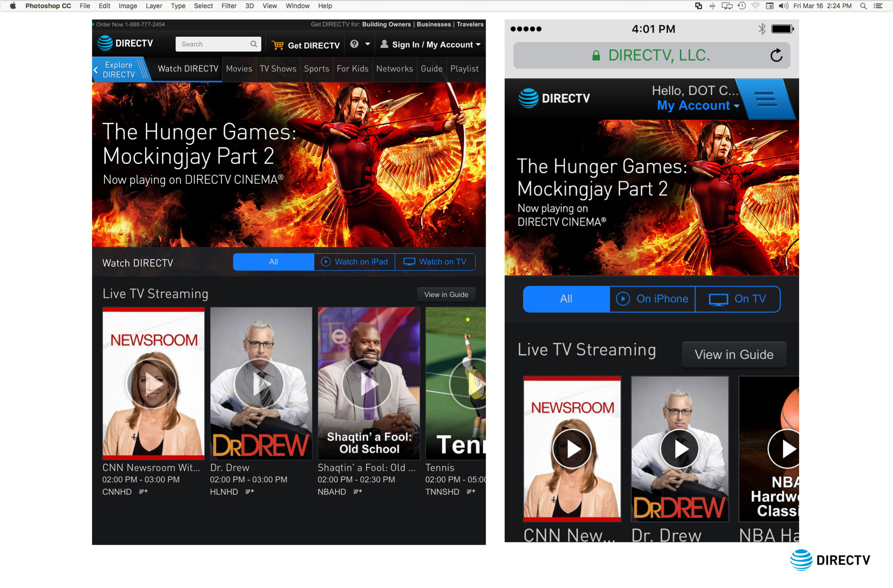Select the Watch on iPad filter
This screenshot has height=588, width=893.
pyautogui.click(x=354, y=262)
